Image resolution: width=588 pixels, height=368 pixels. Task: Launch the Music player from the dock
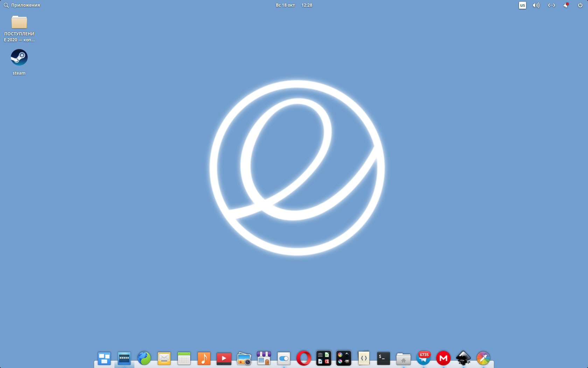204,358
